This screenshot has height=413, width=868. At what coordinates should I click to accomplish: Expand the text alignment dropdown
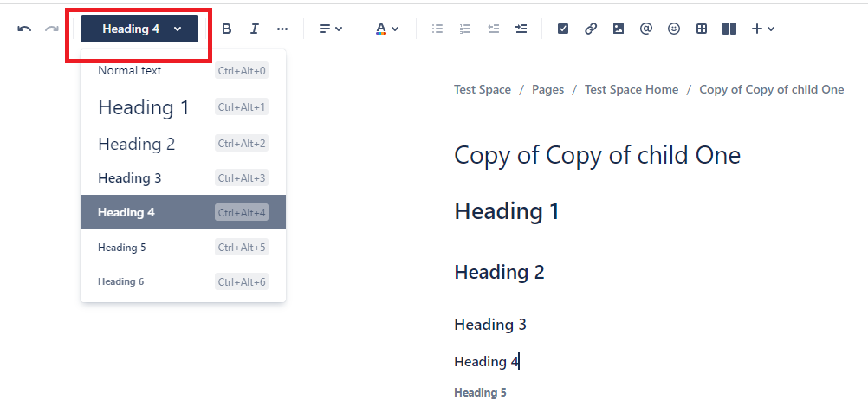coord(331,29)
